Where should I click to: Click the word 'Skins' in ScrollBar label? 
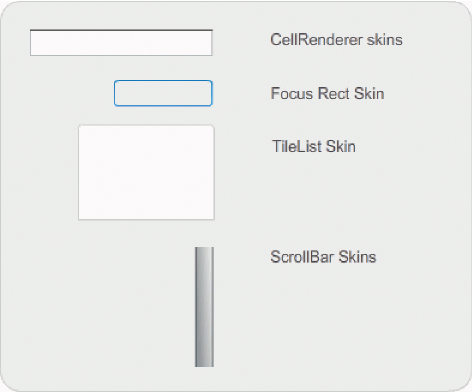coord(357,257)
